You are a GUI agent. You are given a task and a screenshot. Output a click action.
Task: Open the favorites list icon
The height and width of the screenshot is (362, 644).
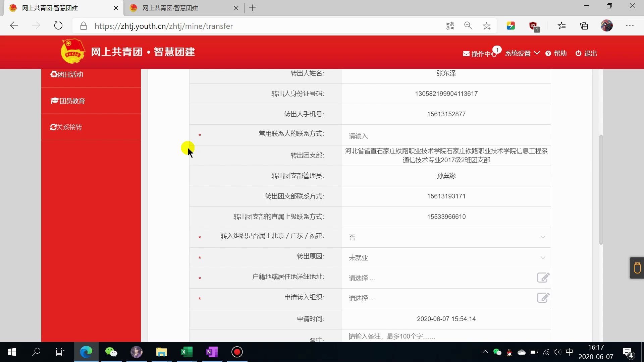(562, 26)
